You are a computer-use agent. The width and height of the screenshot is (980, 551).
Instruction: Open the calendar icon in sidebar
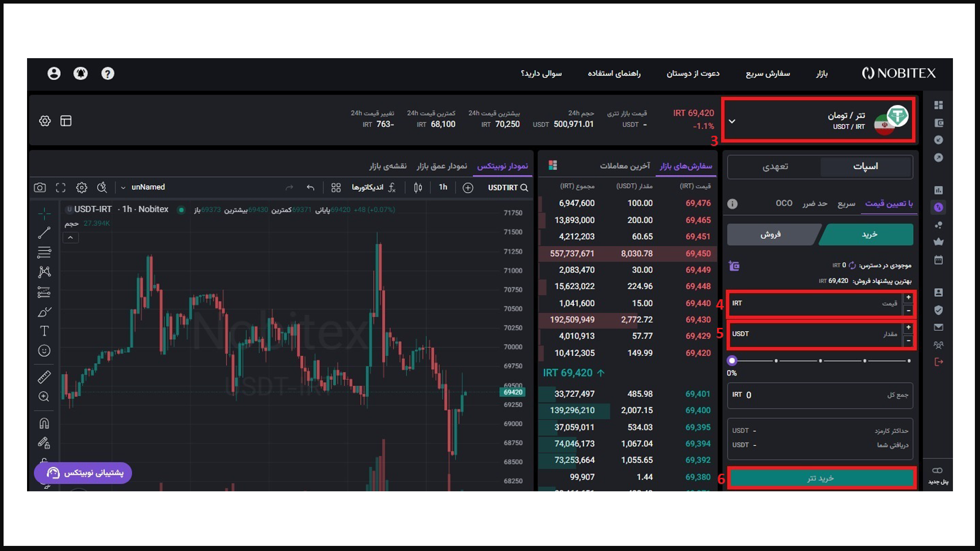938,260
